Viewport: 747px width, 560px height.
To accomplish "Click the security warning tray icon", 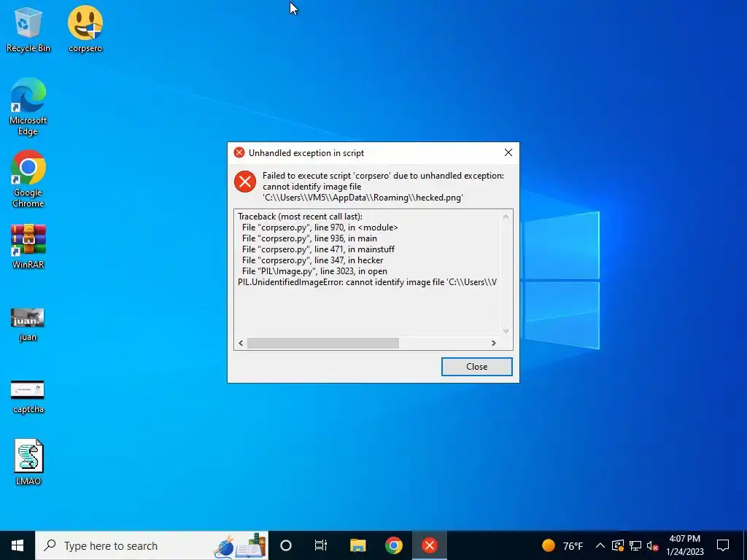I will (x=618, y=545).
